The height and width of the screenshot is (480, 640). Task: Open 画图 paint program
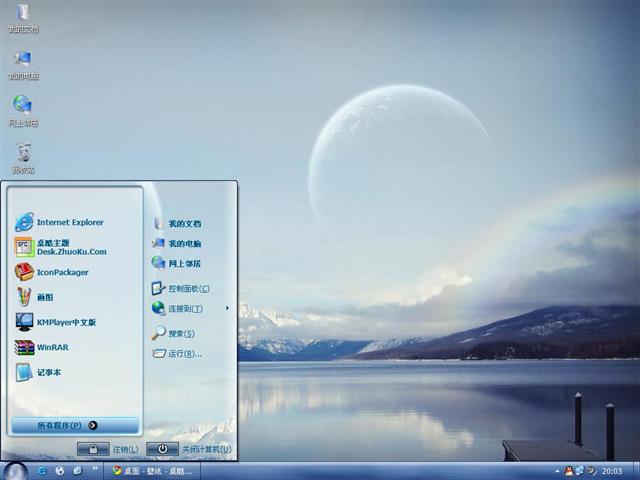point(35,297)
